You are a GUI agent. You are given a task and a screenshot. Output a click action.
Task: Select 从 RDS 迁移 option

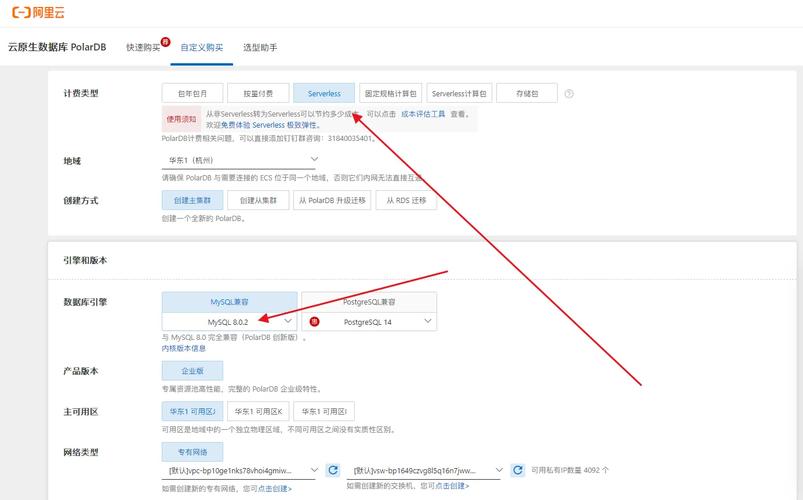406,200
